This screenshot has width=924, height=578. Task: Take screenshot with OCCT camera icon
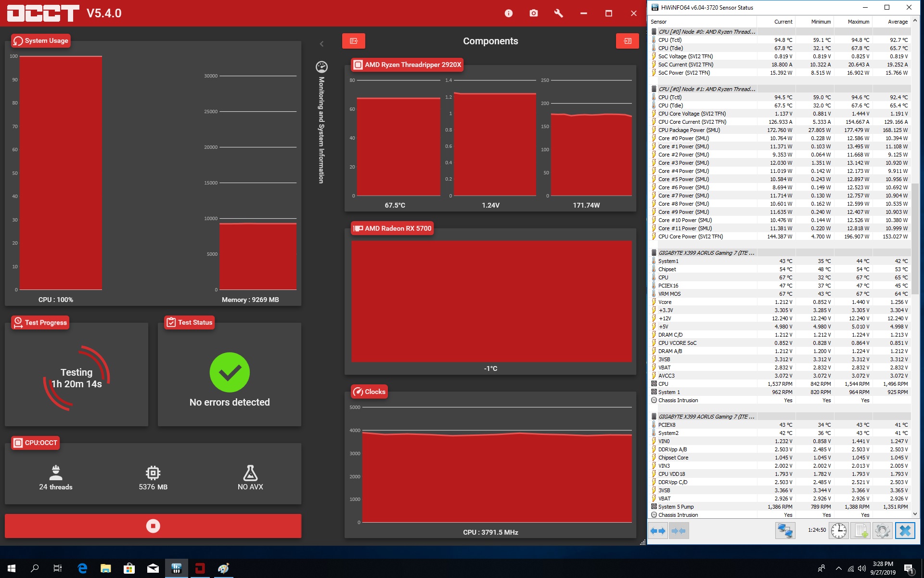coord(534,13)
